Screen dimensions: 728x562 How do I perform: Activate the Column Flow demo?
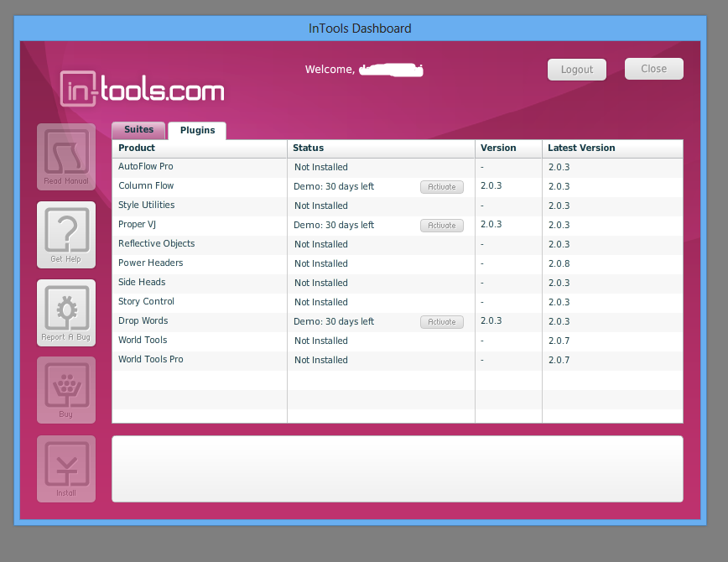(x=442, y=187)
